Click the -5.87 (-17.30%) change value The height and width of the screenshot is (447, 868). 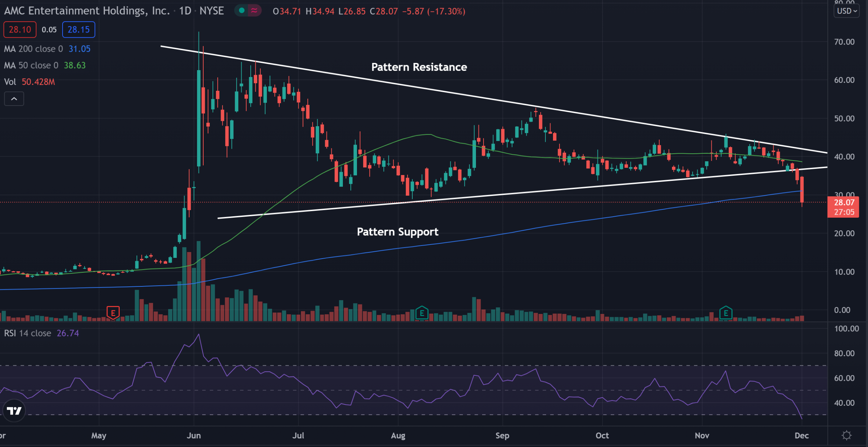pyautogui.click(x=434, y=11)
